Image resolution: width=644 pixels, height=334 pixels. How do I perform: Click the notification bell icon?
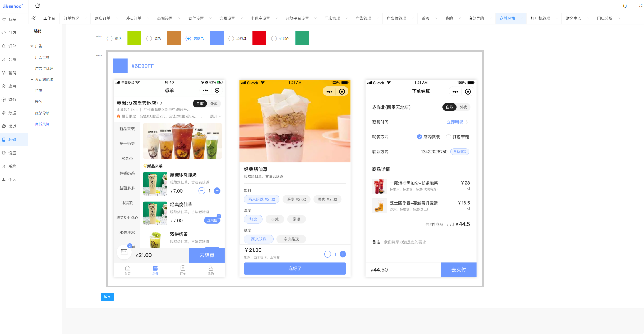(x=625, y=6)
